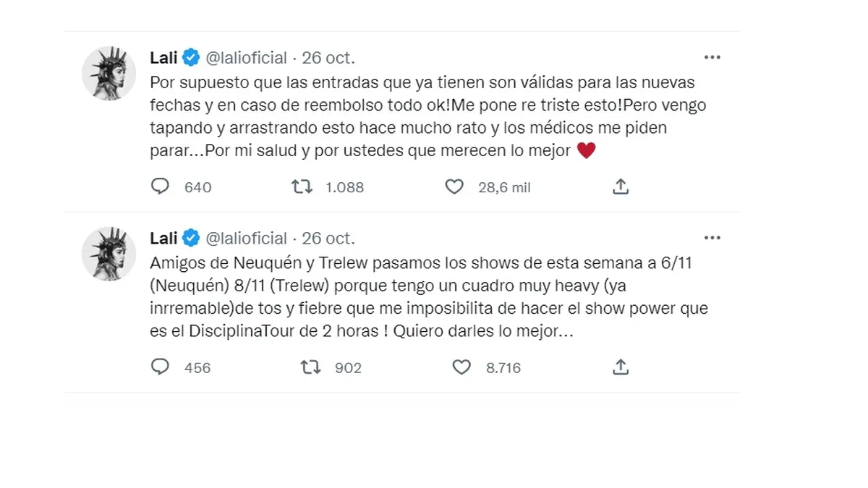
Task: Share the first tweet about reembolso
Action: 620,187
